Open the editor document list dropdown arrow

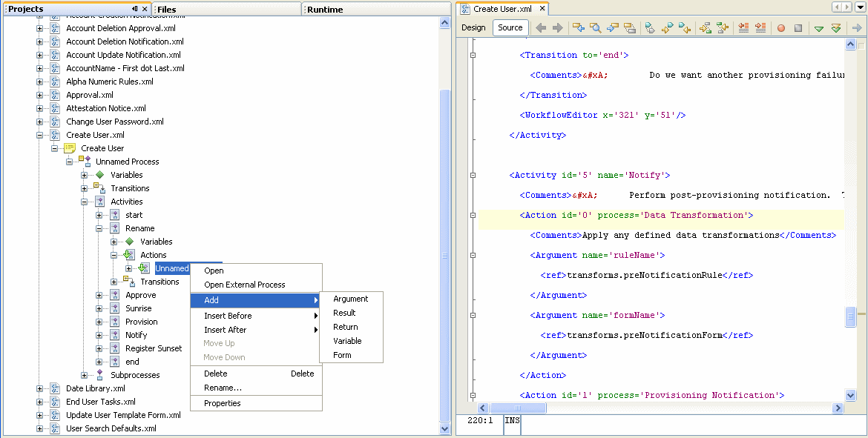(861, 7)
